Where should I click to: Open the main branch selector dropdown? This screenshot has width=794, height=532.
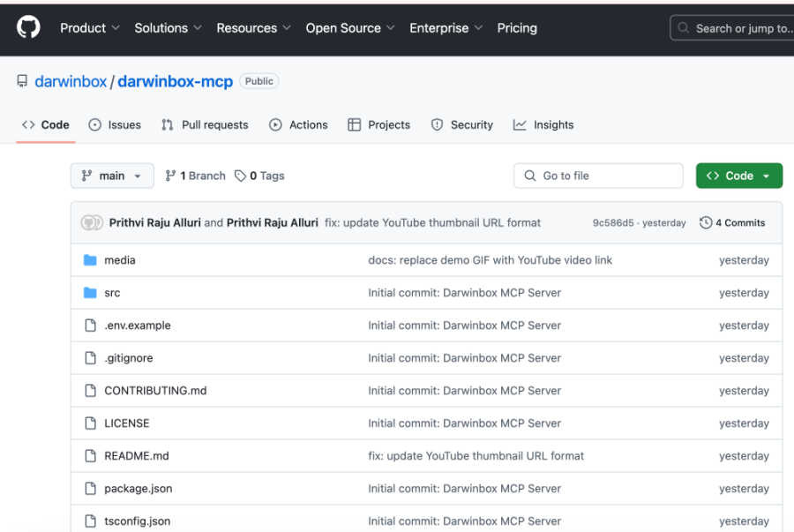[x=112, y=176]
